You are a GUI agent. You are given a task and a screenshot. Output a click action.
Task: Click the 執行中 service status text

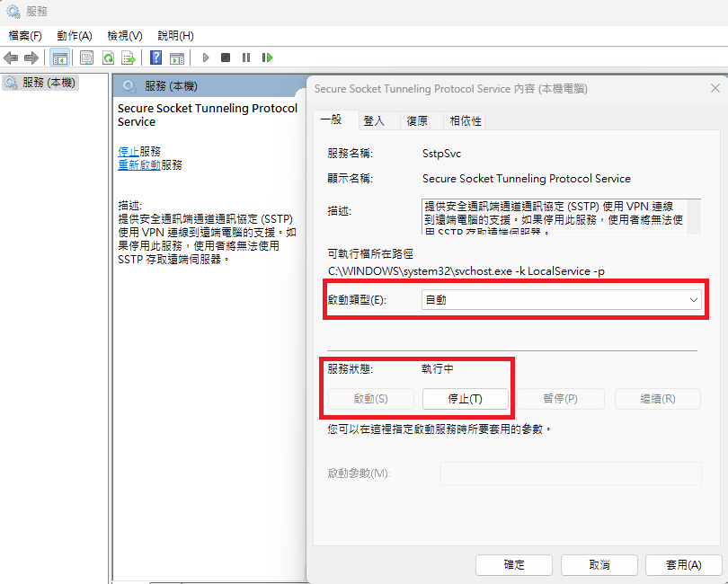click(x=438, y=369)
